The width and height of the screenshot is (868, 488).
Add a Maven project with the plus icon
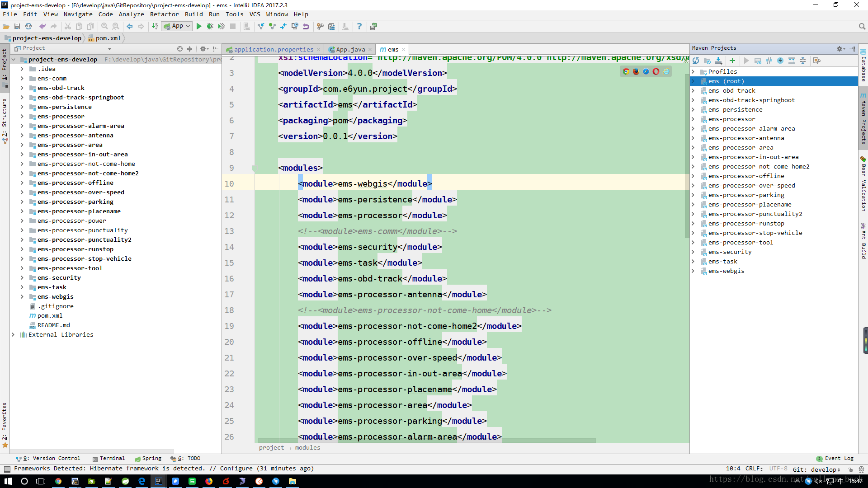click(x=732, y=61)
